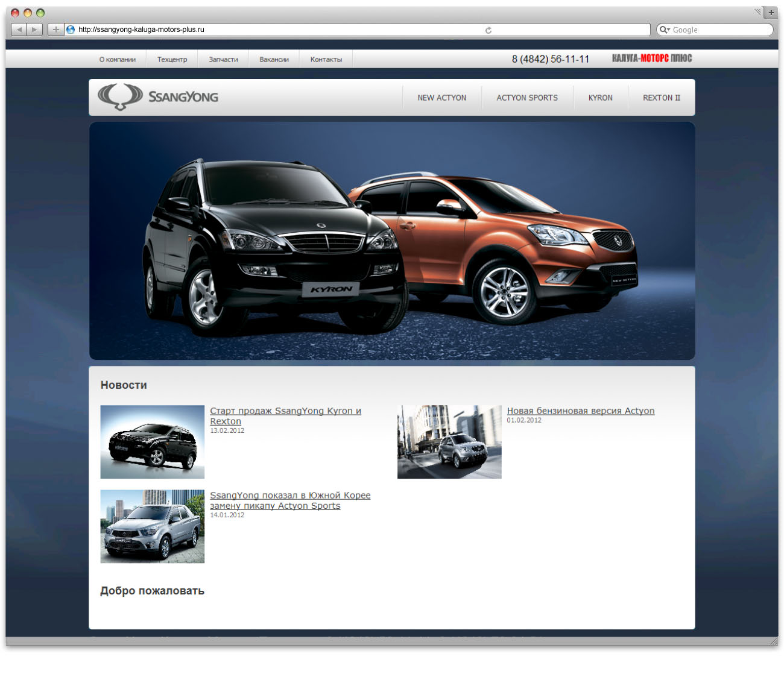The width and height of the screenshot is (784, 674).
Task: Reload the page using the refresh icon
Action: pos(488,30)
